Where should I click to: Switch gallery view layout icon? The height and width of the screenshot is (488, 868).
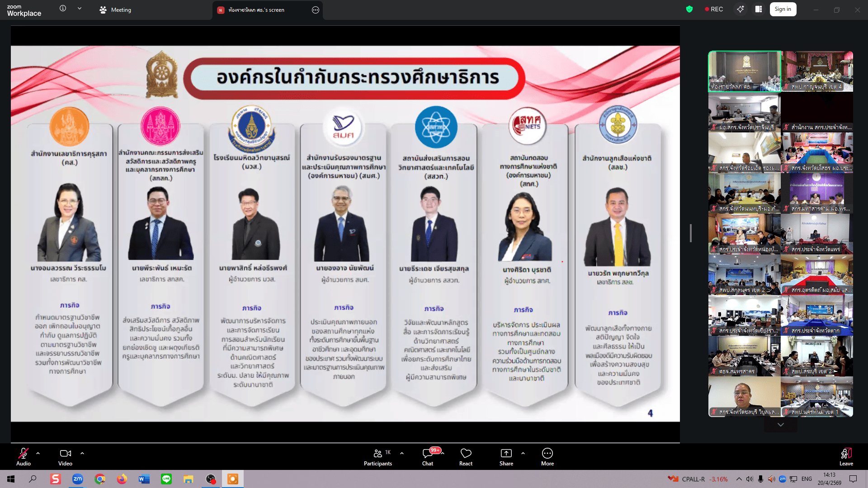click(x=759, y=9)
